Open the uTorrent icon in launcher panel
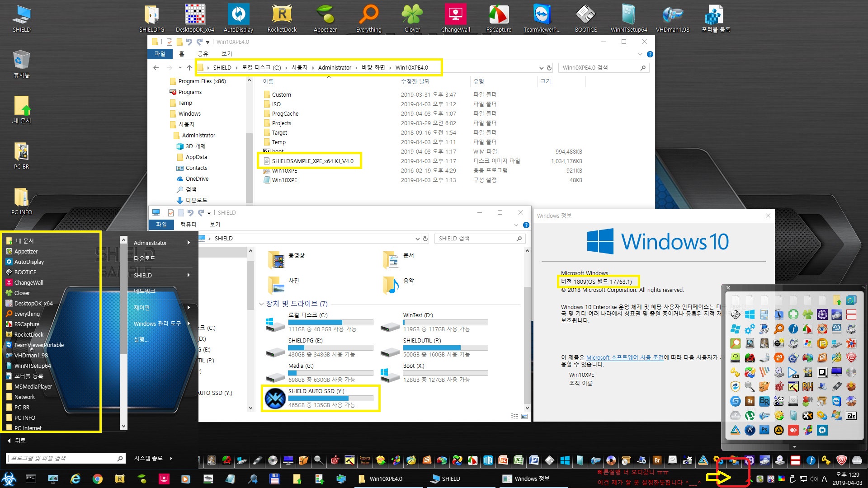 tap(750, 415)
